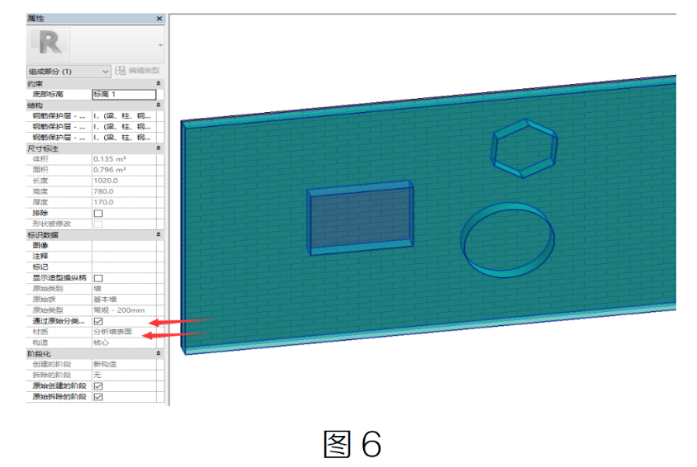Collapse the 标识数据 identity data section
Screen dimensions: 697x467
[x=158, y=235]
